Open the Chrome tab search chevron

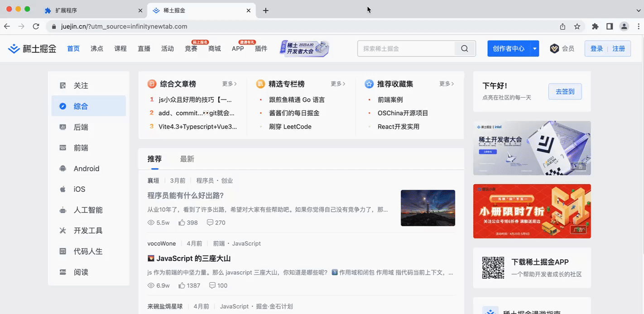click(639, 10)
